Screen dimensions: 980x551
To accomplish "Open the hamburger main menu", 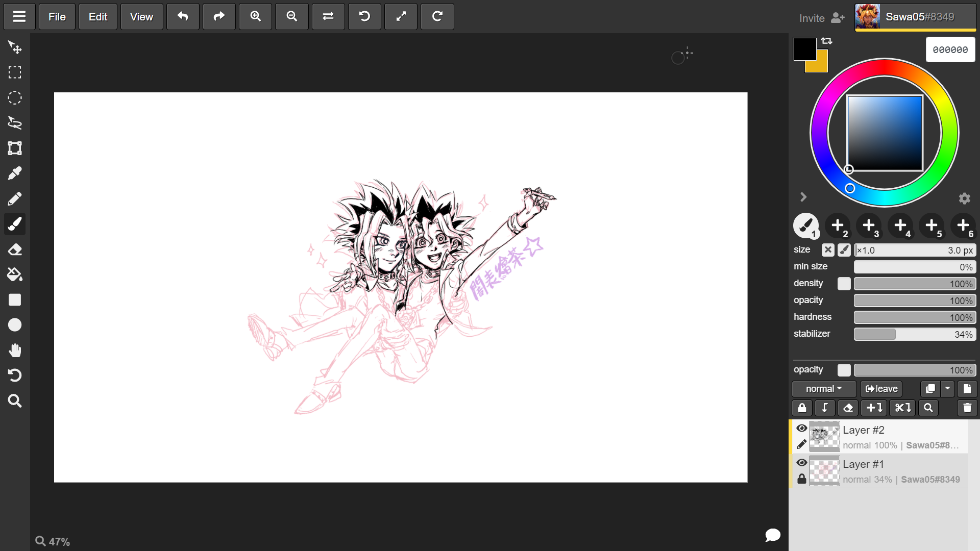I will pyautogui.click(x=19, y=16).
